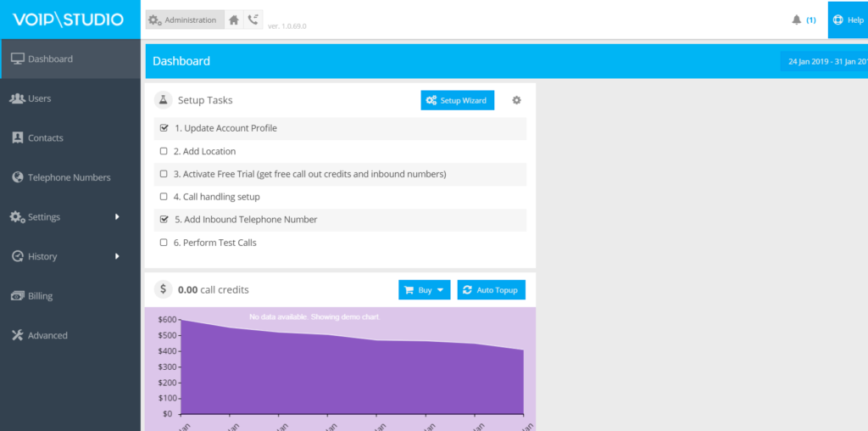The height and width of the screenshot is (431, 868).
Task: Expand the History sidebar submenu
Action: [117, 256]
